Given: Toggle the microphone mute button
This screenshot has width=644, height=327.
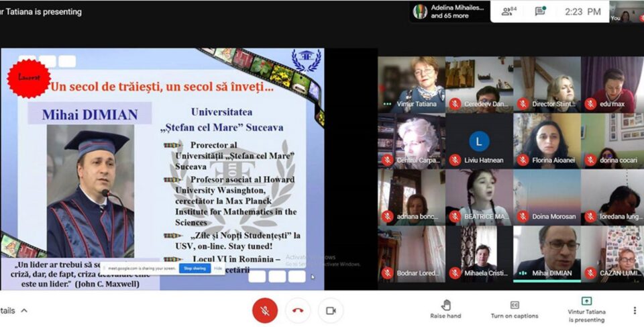Looking at the screenshot, I should coord(265,310).
